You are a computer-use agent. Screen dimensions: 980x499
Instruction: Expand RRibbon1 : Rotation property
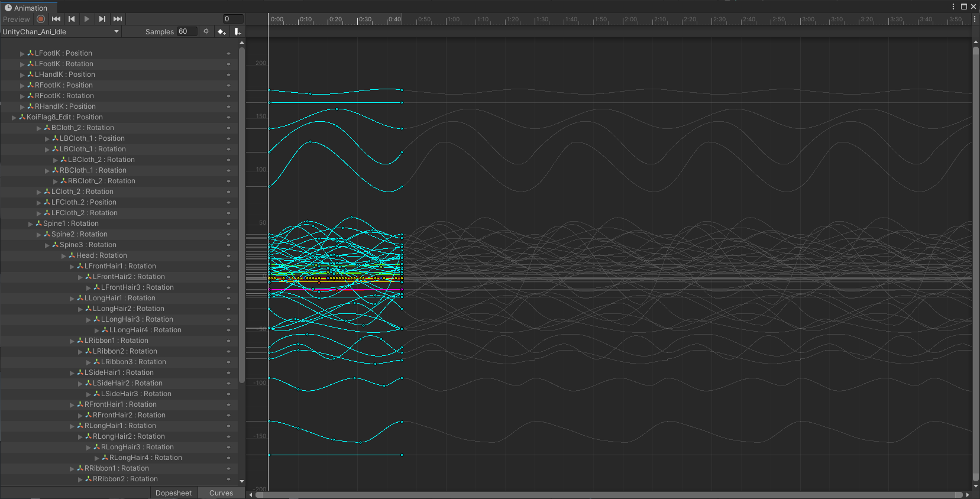click(x=72, y=469)
